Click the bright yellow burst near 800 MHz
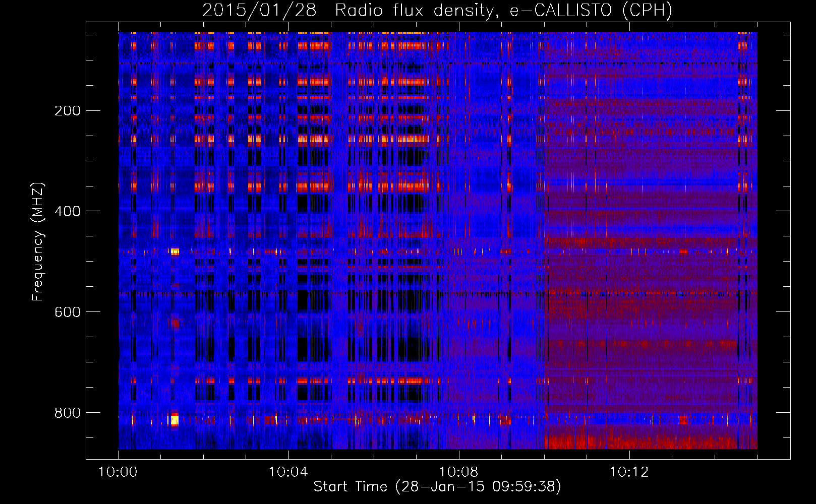 point(174,420)
